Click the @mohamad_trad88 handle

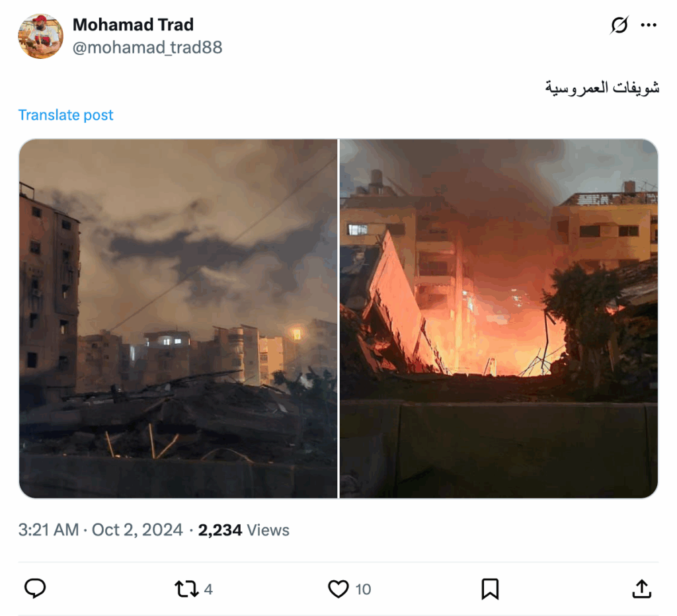[147, 47]
